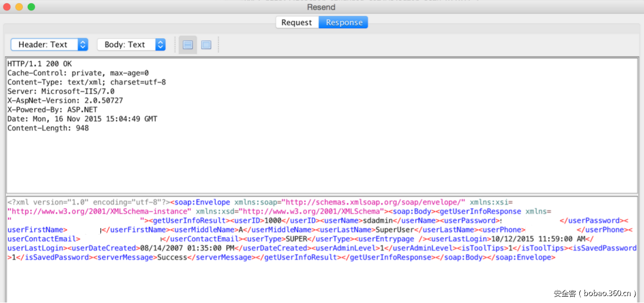Click toolbar grip handle right of view icons
The height and width of the screenshot is (303, 644).
[x=218, y=45]
